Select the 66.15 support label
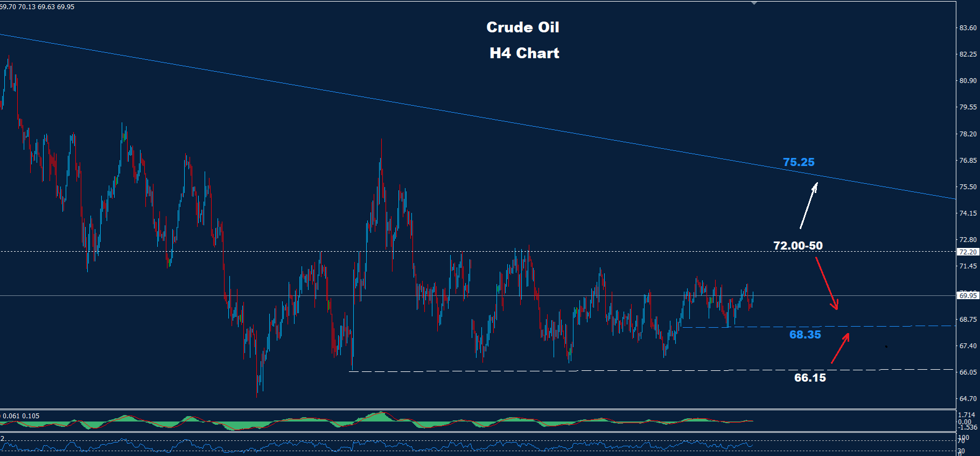This screenshot has height=456, width=980. [810, 378]
